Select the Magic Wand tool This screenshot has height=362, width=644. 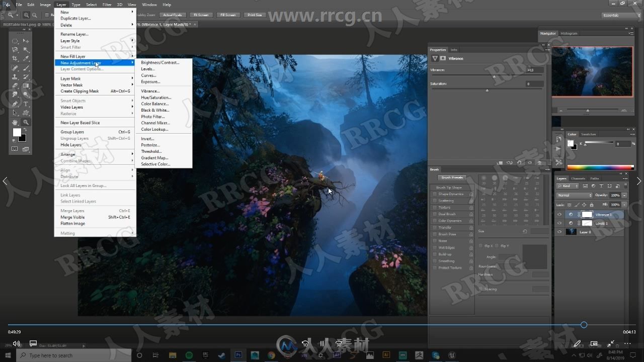click(x=26, y=50)
